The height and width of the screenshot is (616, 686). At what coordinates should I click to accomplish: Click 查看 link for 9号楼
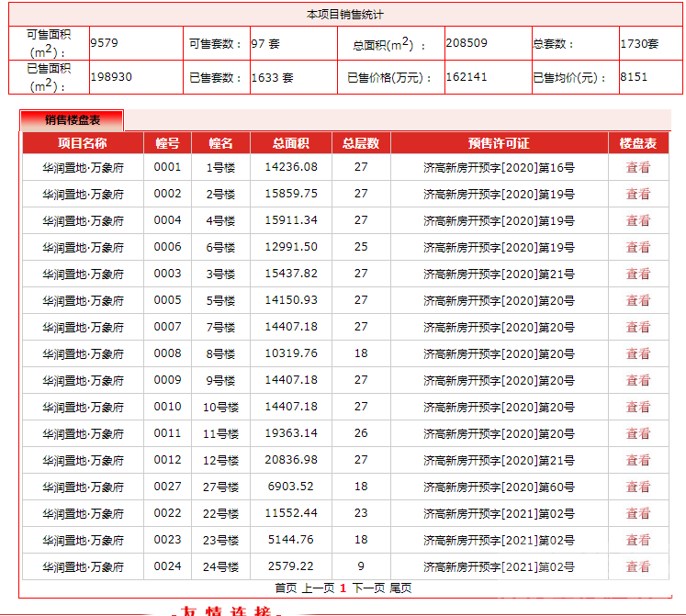coord(638,381)
